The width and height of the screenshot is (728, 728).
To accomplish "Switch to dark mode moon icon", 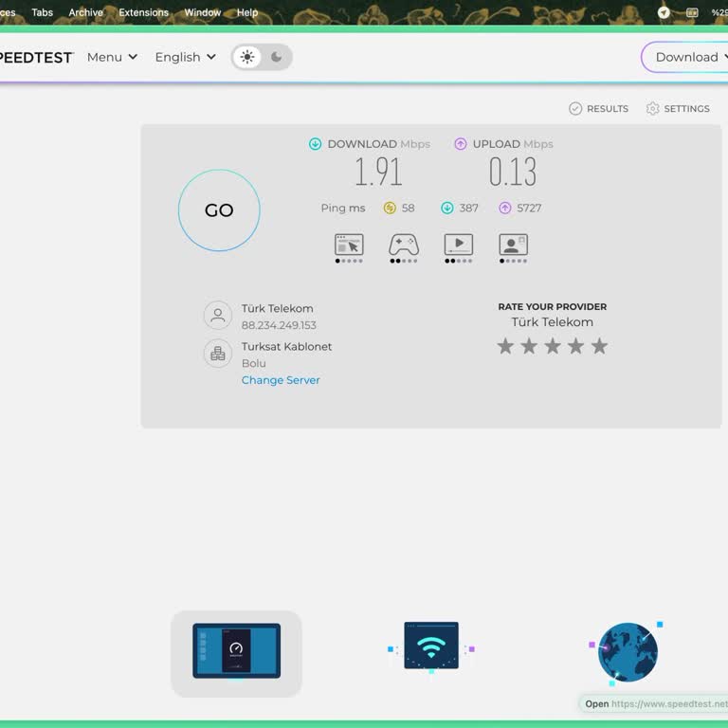I will pyautogui.click(x=276, y=57).
